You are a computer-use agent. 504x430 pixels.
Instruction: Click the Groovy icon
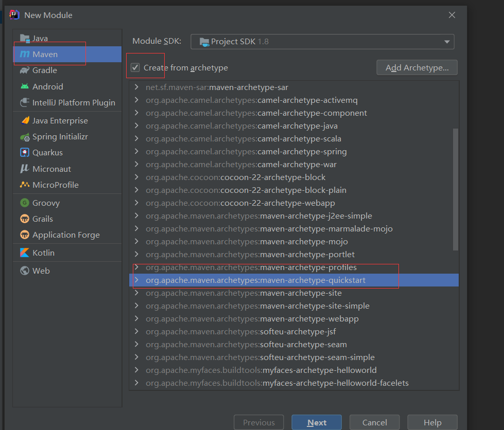(x=25, y=203)
